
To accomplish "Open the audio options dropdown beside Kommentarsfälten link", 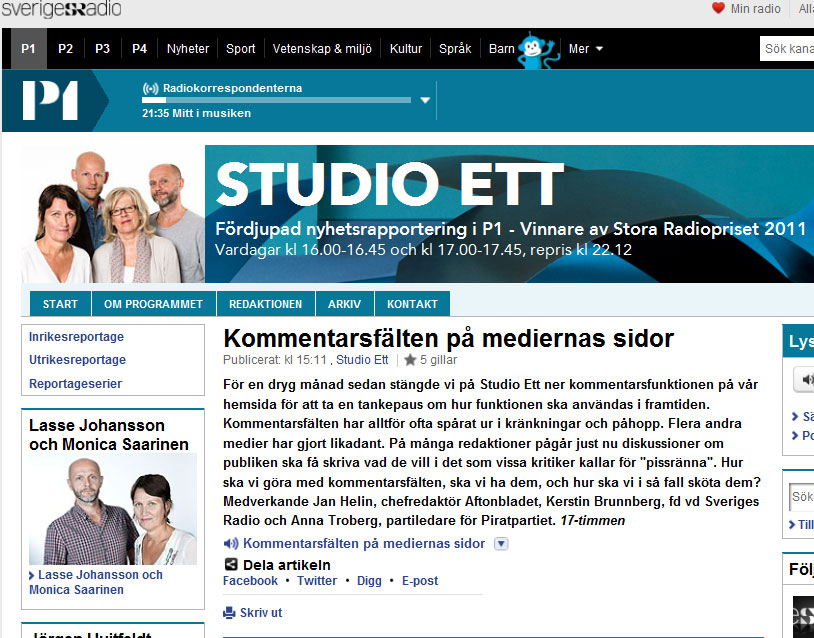I will click(x=501, y=544).
